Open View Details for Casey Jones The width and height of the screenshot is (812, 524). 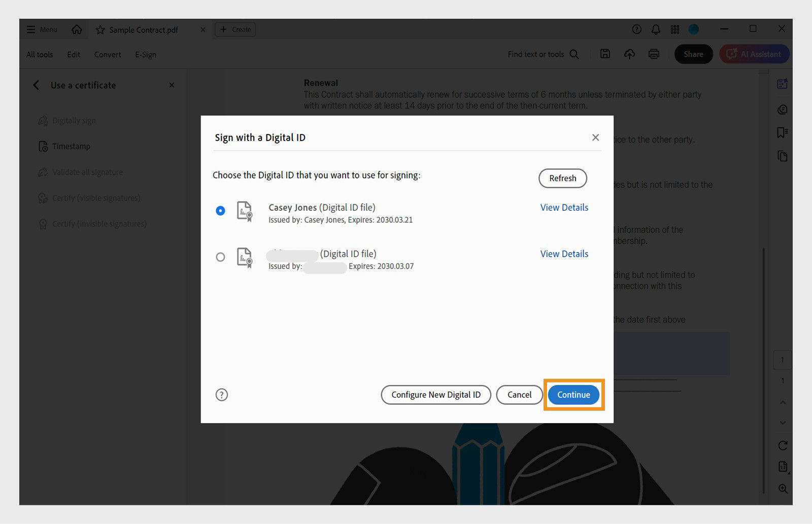tap(564, 207)
